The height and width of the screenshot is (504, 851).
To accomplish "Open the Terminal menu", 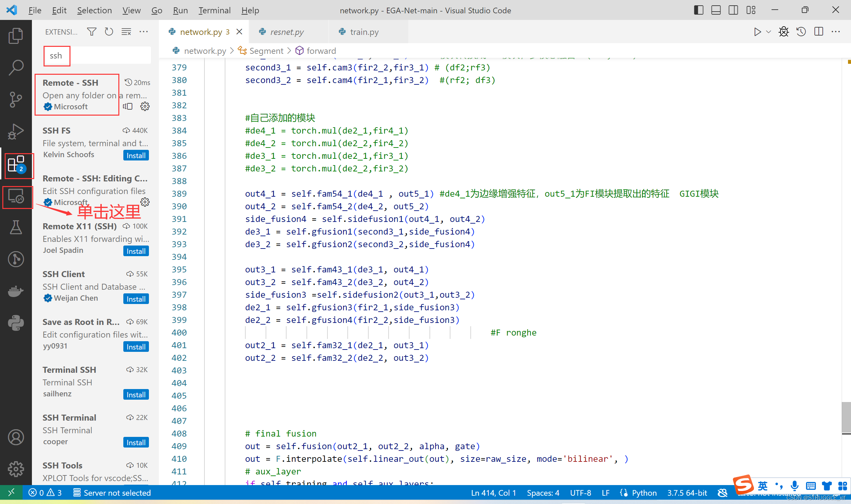I will click(214, 10).
